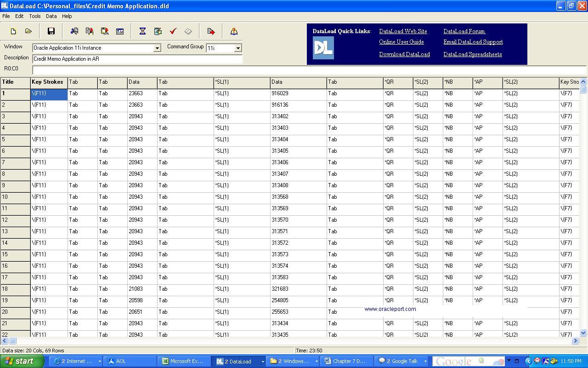Click the Paste toolbar icon
This screenshot has width=588, height=368.
pos(104,31)
